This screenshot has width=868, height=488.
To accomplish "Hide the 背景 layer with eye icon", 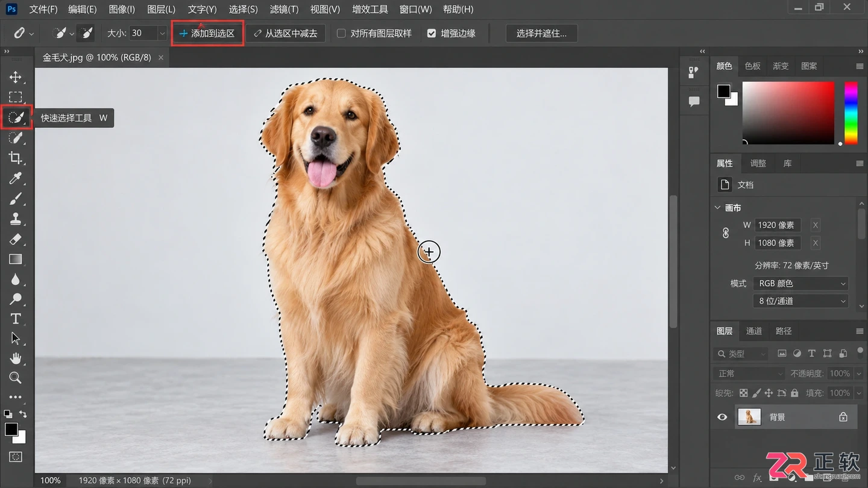I will [722, 417].
